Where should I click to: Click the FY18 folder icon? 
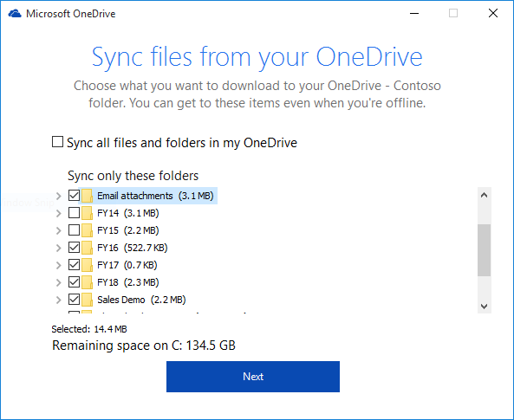coord(87,282)
